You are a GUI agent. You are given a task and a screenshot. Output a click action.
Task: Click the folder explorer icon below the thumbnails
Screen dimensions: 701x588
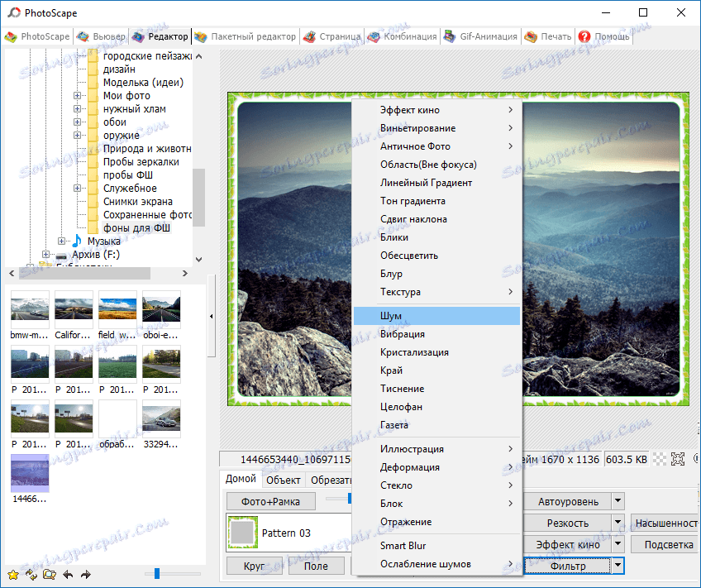click(x=49, y=574)
